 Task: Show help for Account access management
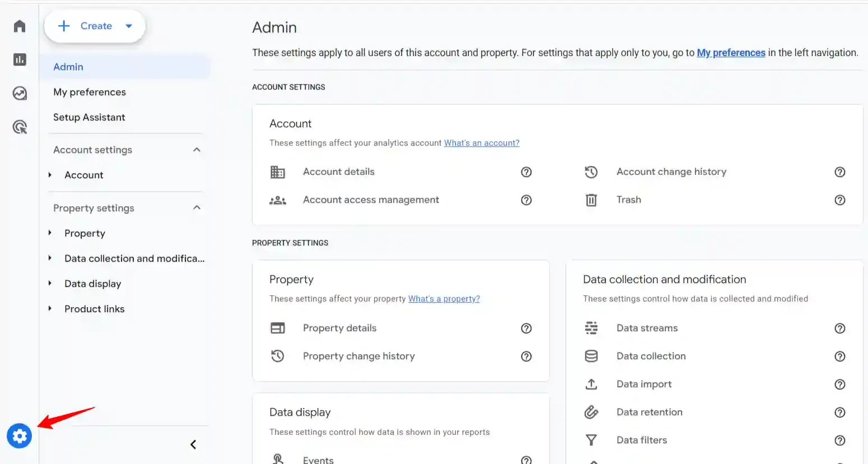click(x=526, y=200)
